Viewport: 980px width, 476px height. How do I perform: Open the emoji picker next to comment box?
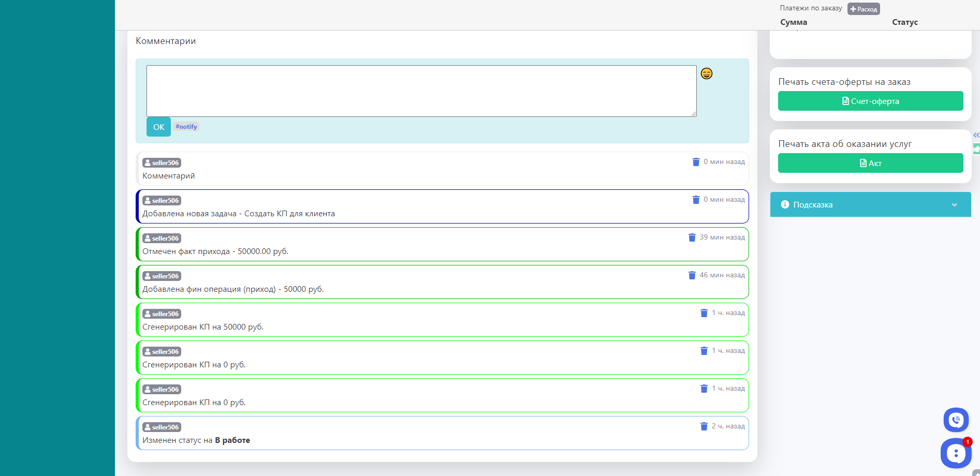pos(706,73)
